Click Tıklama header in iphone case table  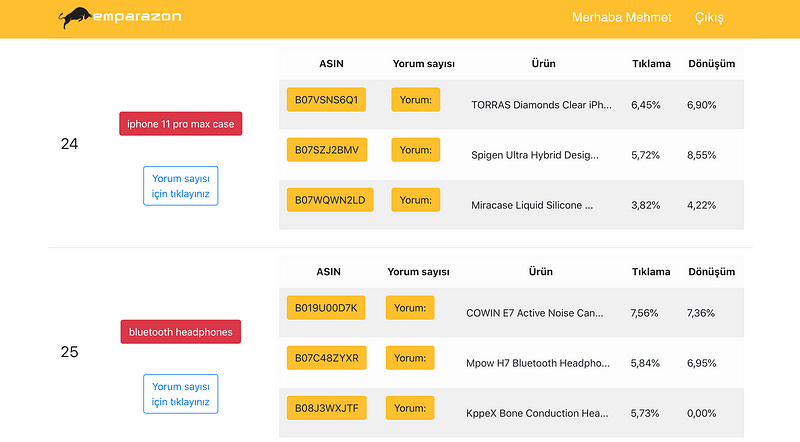tap(651, 63)
